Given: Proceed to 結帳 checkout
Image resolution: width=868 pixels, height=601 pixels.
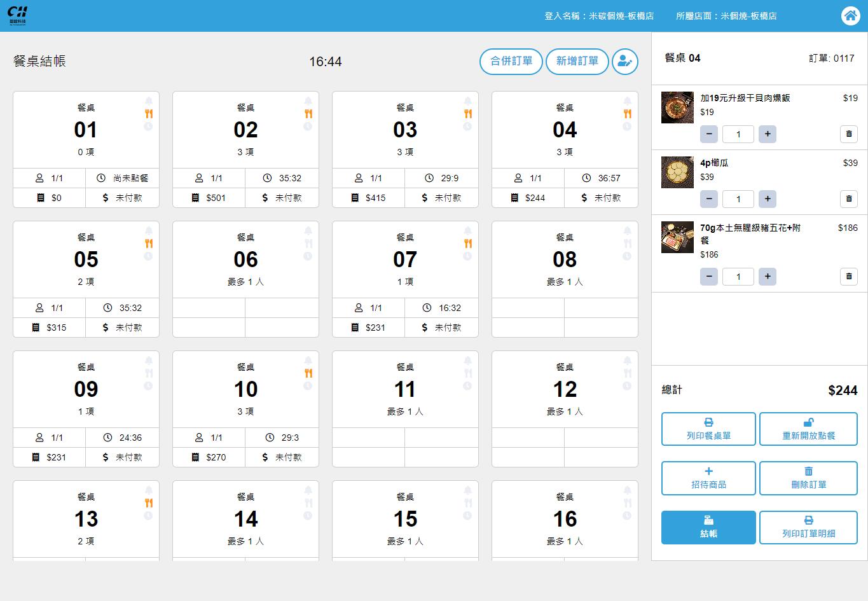Looking at the screenshot, I should click(x=708, y=527).
